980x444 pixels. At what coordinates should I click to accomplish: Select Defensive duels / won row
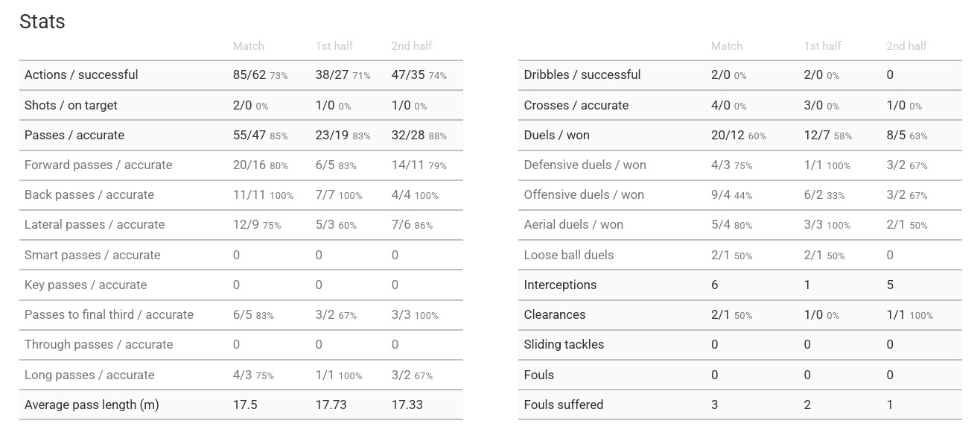coord(740,165)
